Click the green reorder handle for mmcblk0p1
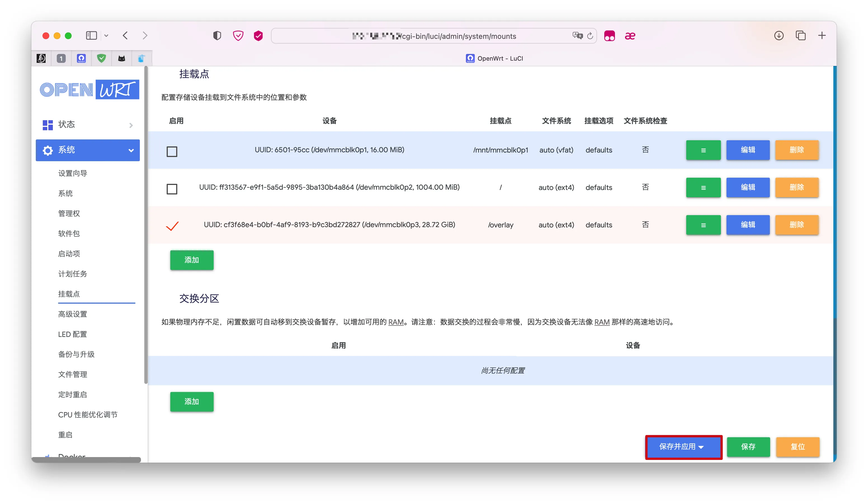The width and height of the screenshot is (868, 504). pyautogui.click(x=703, y=150)
